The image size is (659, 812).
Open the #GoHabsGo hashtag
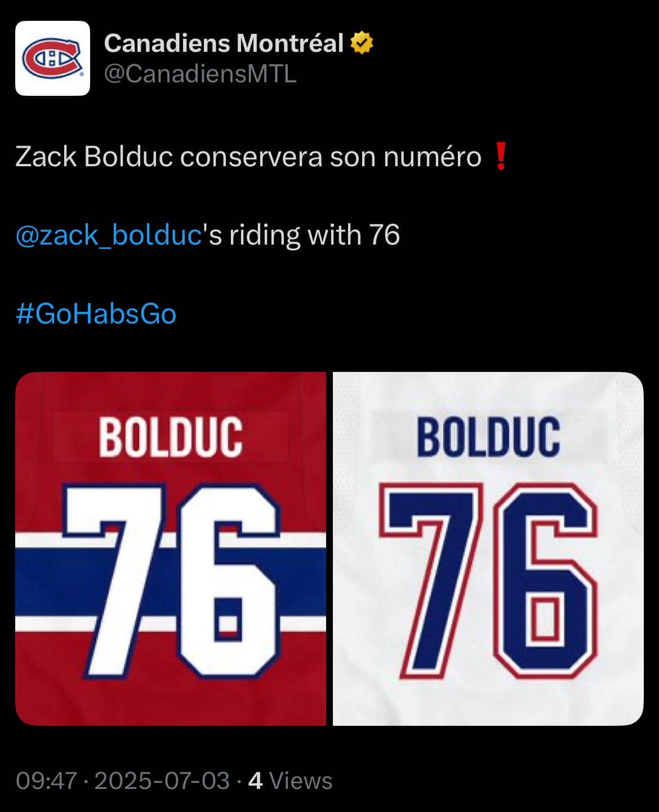pos(96,314)
